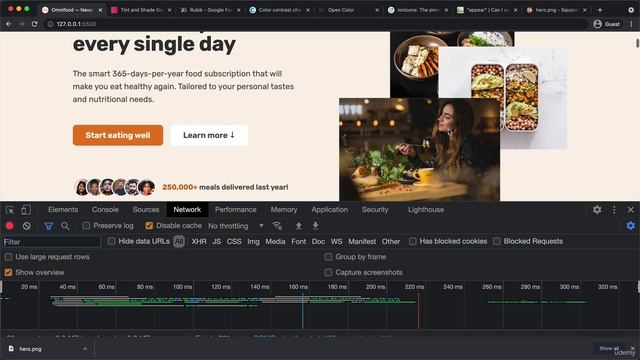
Task: Close the Tint and Shade tab
Action: (169, 10)
